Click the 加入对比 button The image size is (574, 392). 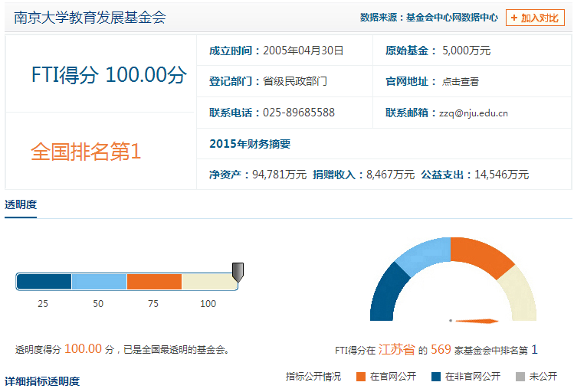coord(535,18)
